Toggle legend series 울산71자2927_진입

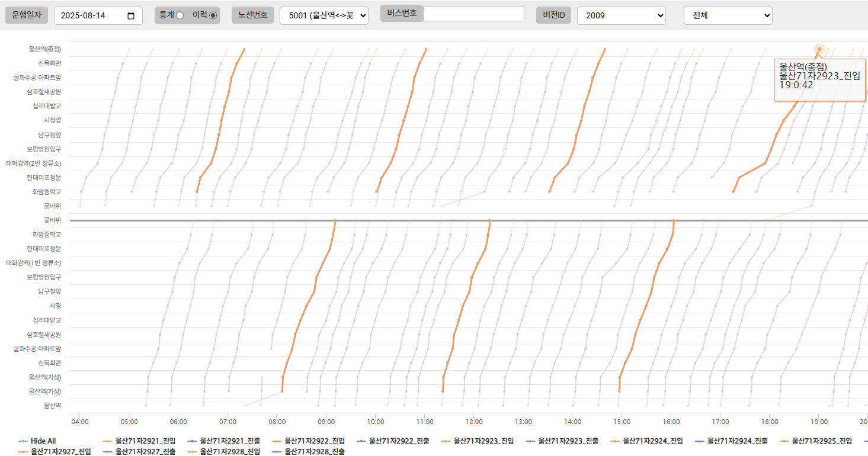coord(55,451)
